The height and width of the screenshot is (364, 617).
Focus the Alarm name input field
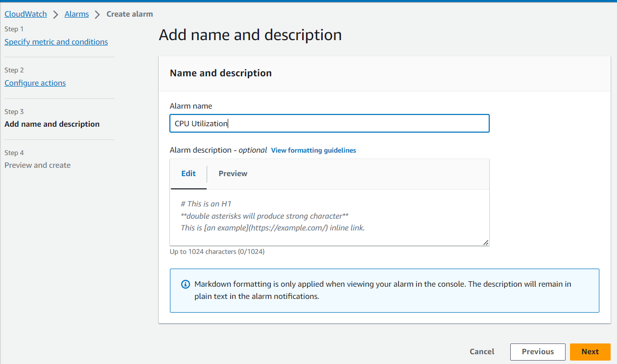pos(329,124)
